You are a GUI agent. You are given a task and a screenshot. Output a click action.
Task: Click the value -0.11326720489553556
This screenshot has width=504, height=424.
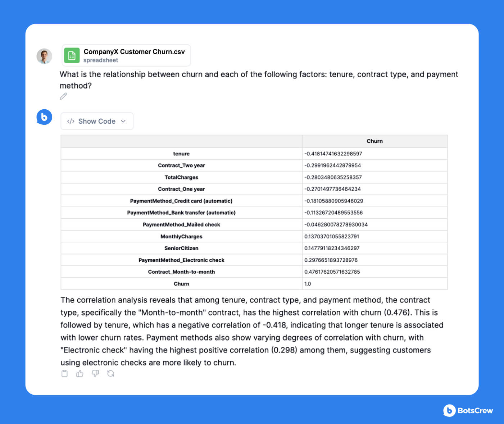click(333, 213)
